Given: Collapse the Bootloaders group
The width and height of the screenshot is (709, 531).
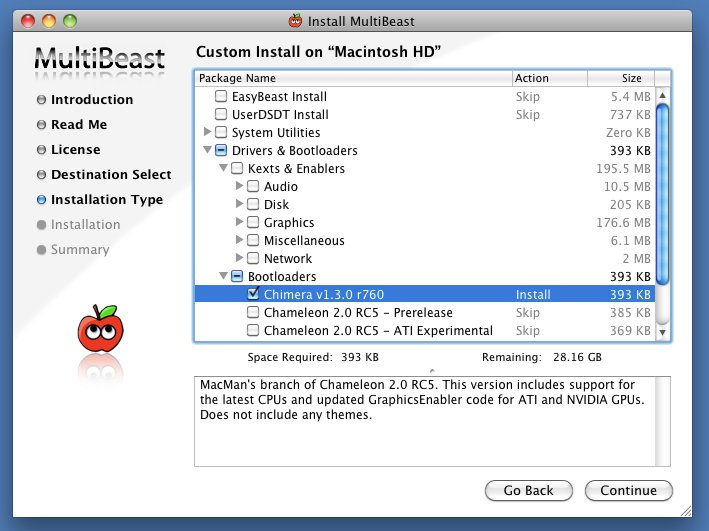Looking at the screenshot, I should click(223, 277).
